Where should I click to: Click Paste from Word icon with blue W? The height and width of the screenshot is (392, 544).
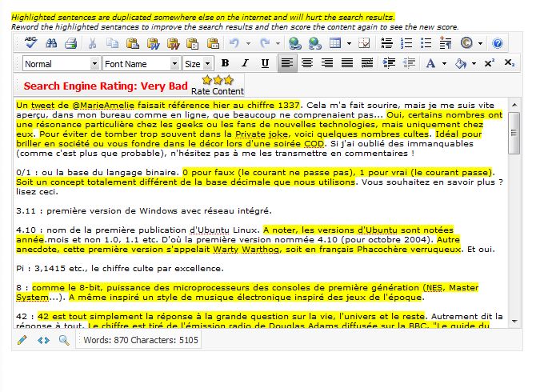(x=153, y=43)
